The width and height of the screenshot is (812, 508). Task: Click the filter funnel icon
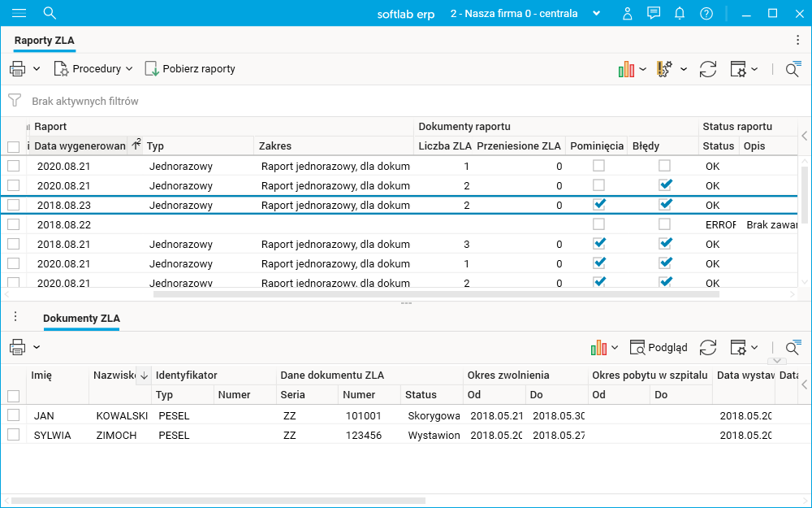[x=15, y=101]
